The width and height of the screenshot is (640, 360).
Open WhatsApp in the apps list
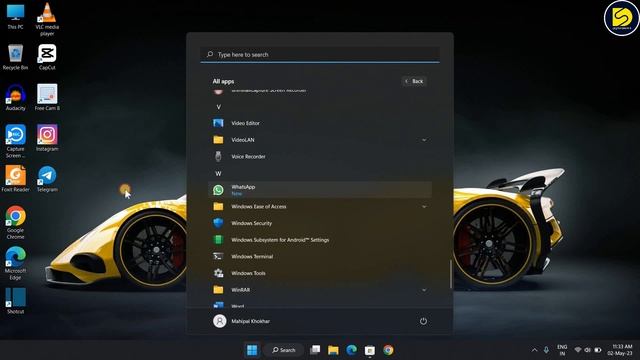pyautogui.click(x=320, y=190)
